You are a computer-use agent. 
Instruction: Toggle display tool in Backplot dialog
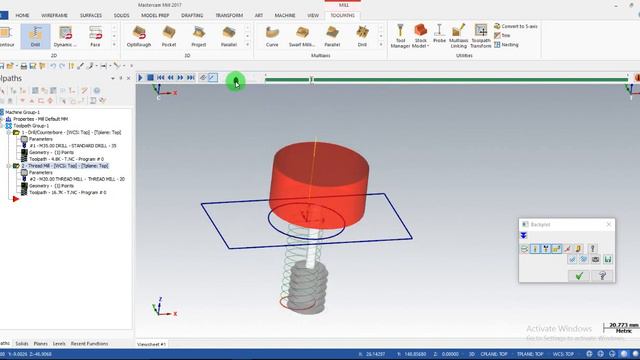(x=535, y=249)
